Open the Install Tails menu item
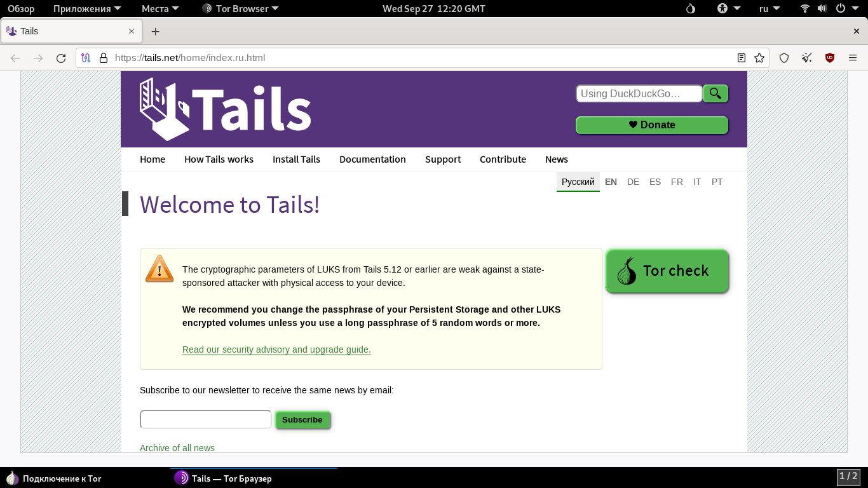868x488 pixels. click(296, 159)
